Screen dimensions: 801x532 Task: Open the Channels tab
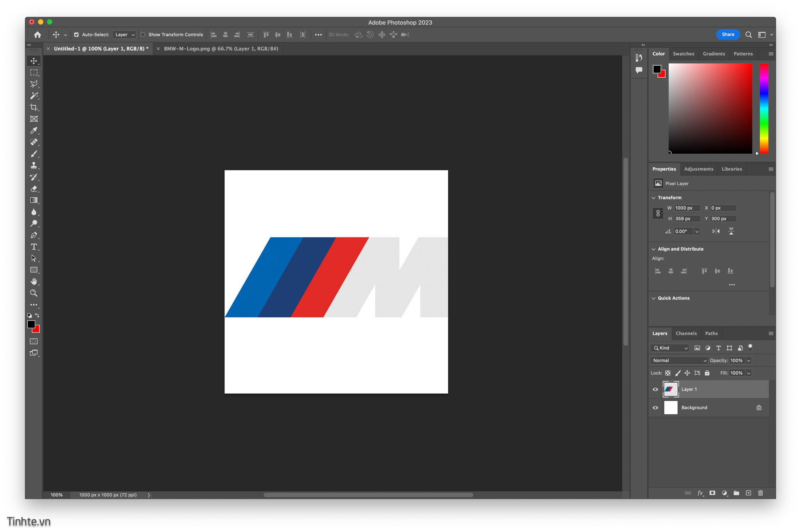[x=686, y=333]
